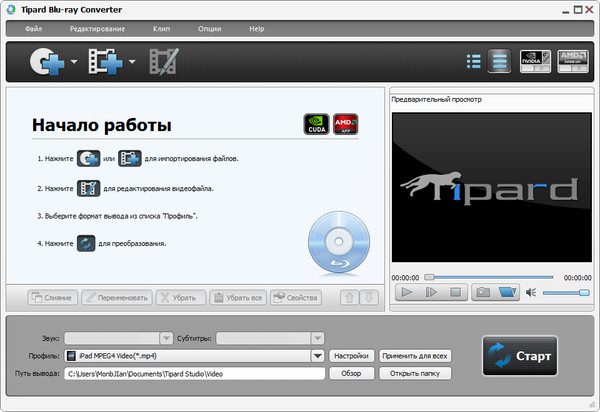The height and width of the screenshot is (412, 600).
Task: Switch to detailed list view mode
Action: [x=499, y=62]
